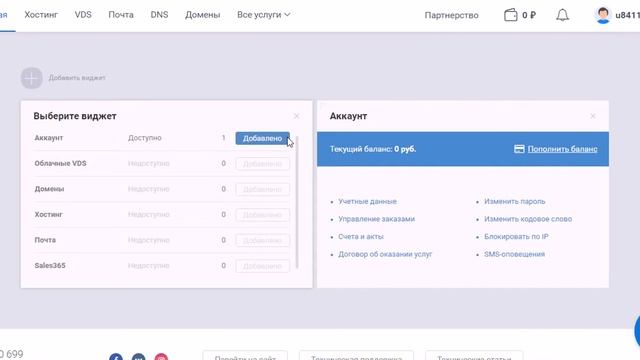Click the Доступно status text

(x=144, y=138)
